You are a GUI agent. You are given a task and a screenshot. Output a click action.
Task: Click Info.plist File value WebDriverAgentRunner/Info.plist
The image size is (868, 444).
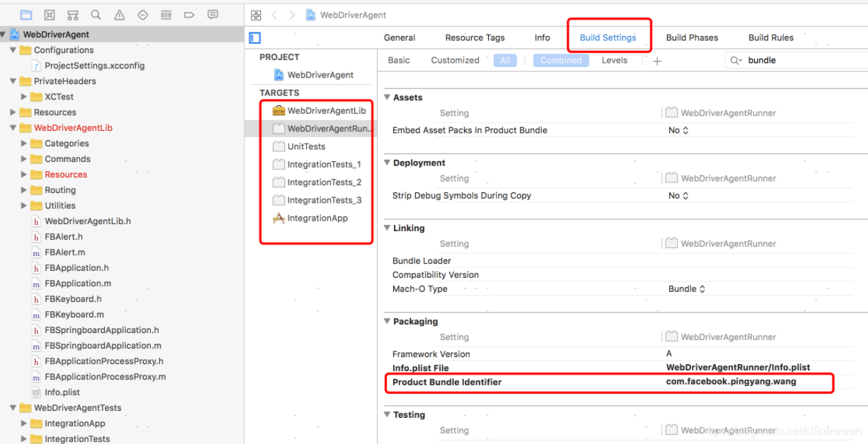click(738, 368)
